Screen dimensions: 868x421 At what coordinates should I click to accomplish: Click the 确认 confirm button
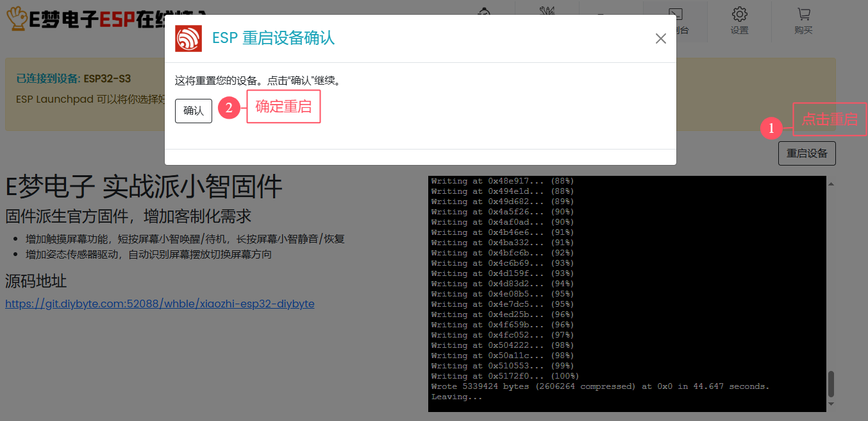(x=193, y=110)
